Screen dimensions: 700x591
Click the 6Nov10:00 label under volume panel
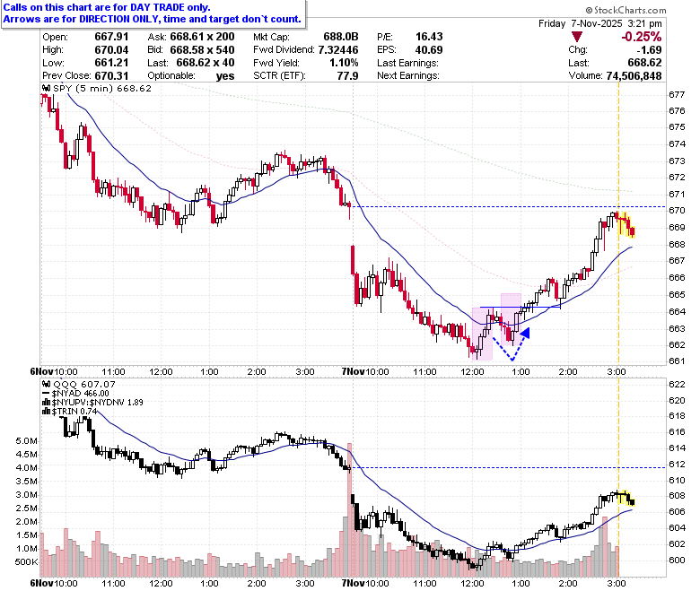coord(54,583)
